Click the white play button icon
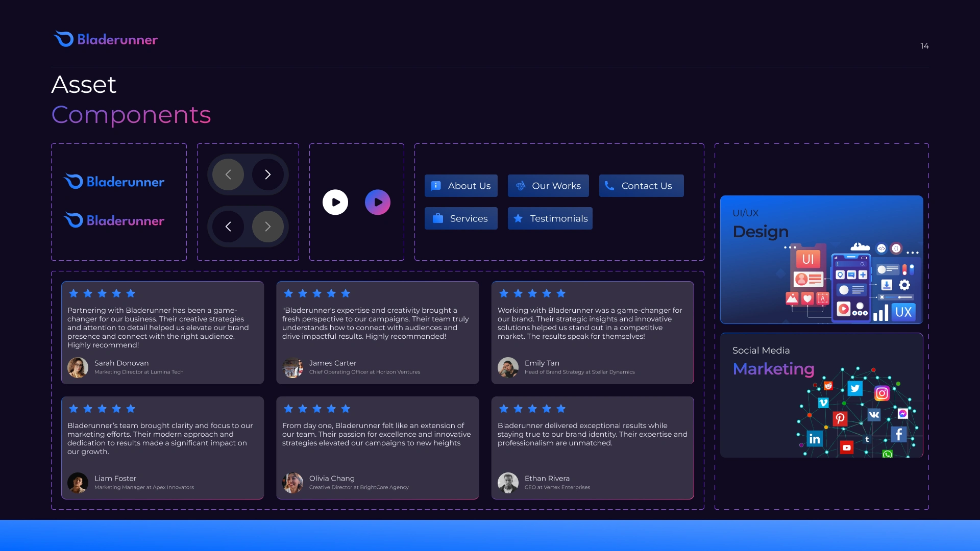Image resolution: width=980 pixels, height=551 pixels. click(335, 202)
